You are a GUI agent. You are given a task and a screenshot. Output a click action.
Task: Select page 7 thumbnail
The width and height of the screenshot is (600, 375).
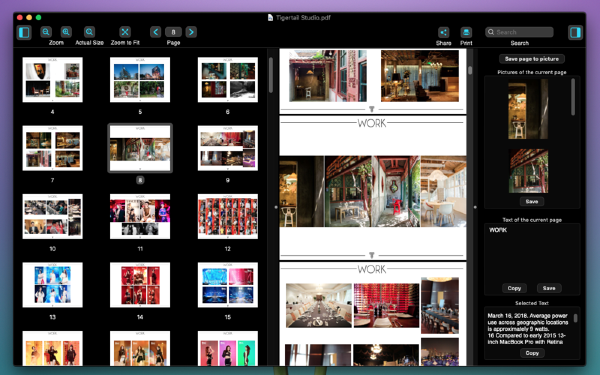(52, 148)
